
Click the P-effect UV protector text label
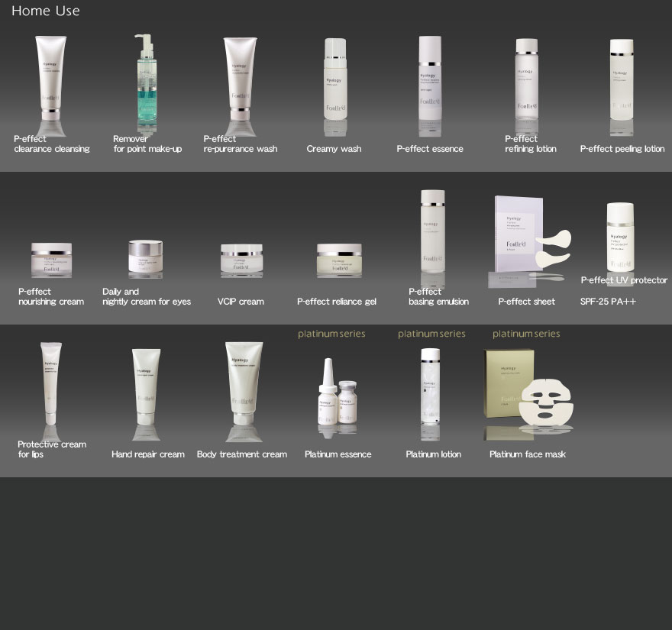[624, 280]
